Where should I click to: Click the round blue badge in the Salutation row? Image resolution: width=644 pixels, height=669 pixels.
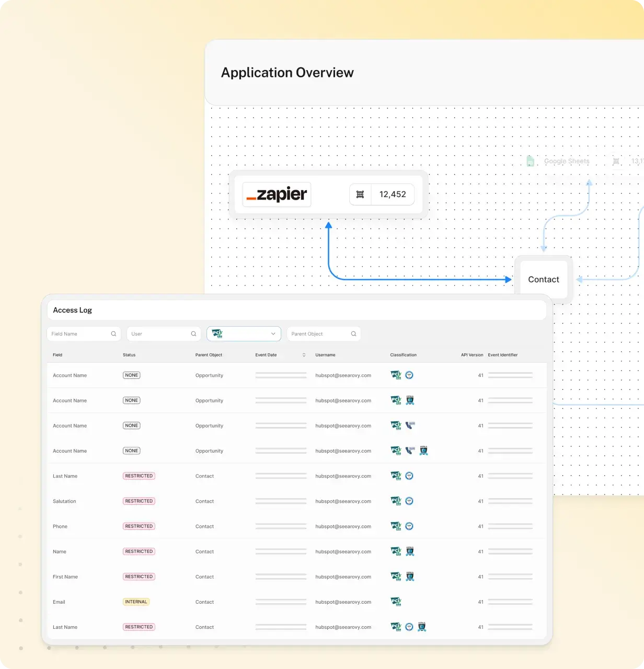pyautogui.click(x=409, y=501)
